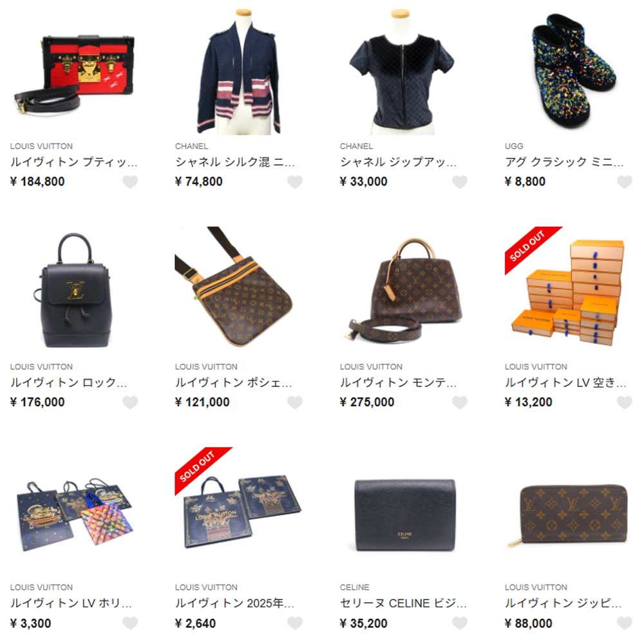Toggle like on ¥35,200 Celine wallet
Viewport: 644px width, 644px height.
[x=460, y=623]
